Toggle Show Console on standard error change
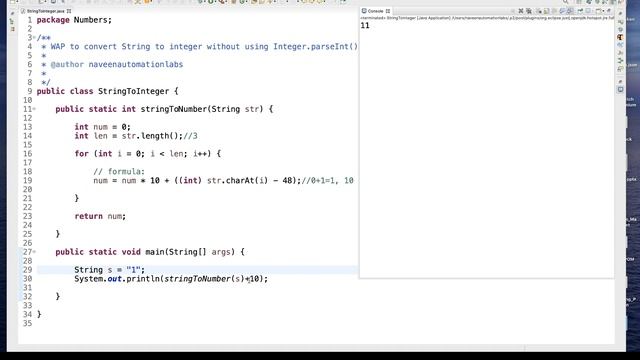 point(570,11)
